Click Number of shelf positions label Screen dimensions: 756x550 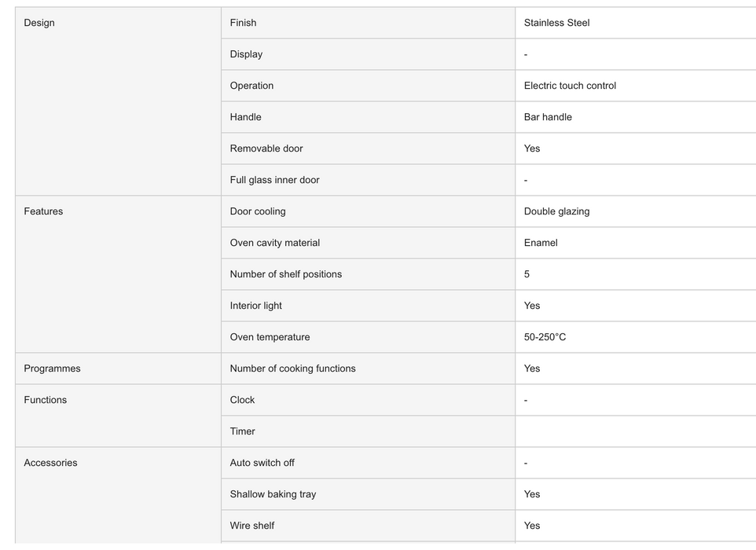(x=286, y=274)
